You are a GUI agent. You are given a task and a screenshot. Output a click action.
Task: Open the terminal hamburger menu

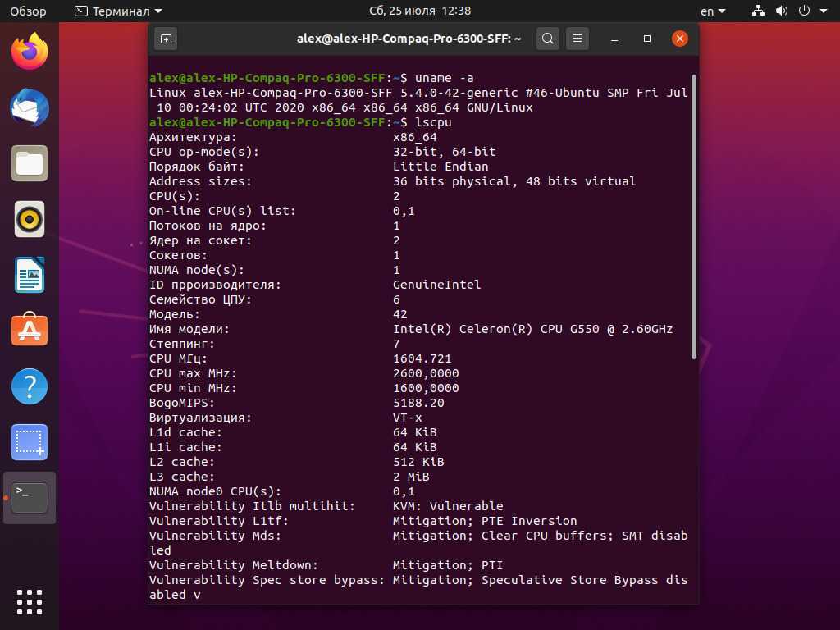coord(577,39)
